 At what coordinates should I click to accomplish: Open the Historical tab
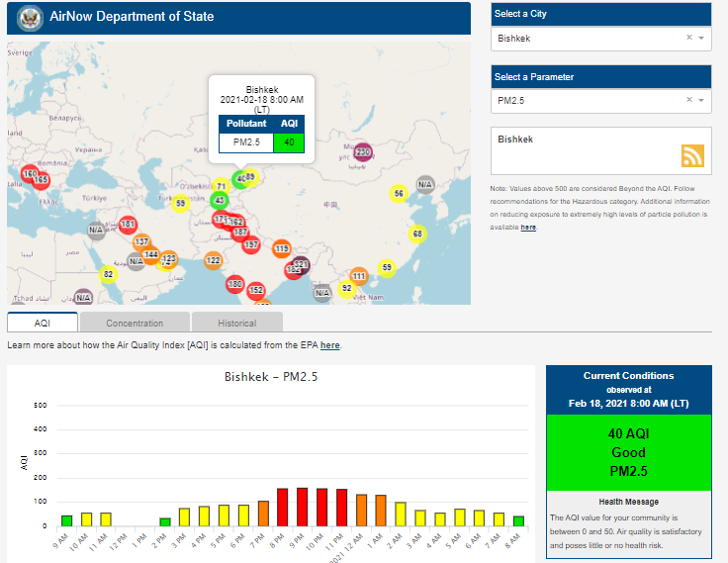(x=236, y=323)
